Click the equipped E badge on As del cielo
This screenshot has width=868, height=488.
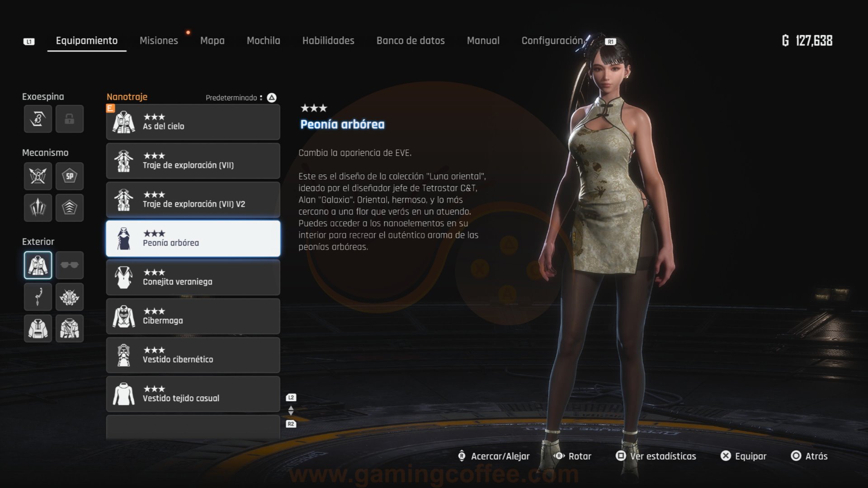pos(110,108)
